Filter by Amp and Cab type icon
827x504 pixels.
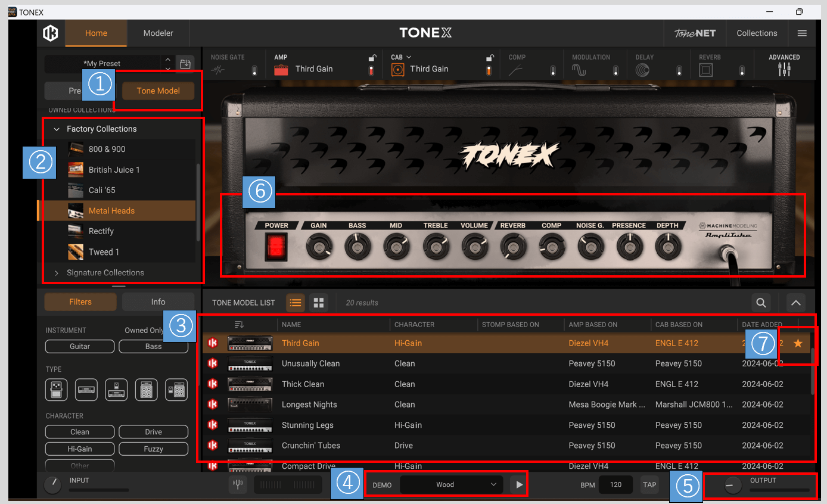pyautogui.click(x=146, y=390)
